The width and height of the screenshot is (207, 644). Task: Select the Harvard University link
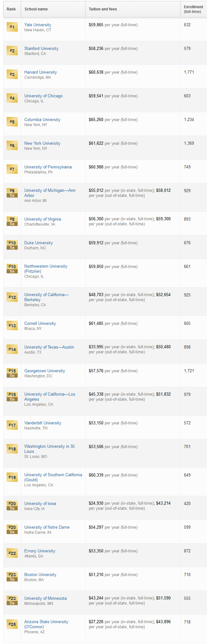click(40, 72)
